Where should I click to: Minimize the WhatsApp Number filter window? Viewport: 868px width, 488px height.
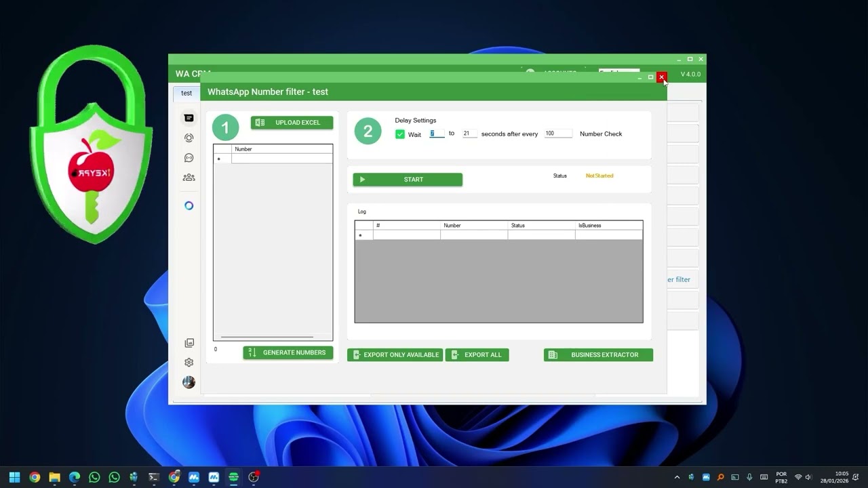[639, 77]
